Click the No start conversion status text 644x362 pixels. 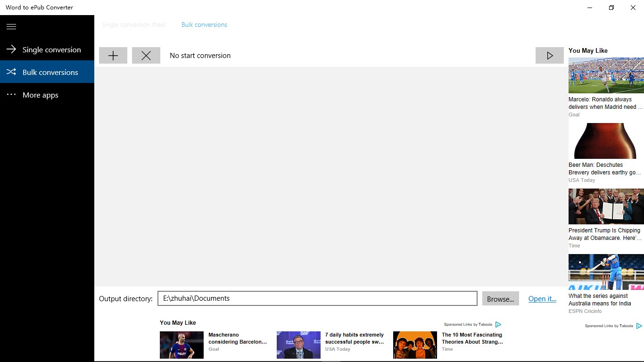(x=200, y=56)
